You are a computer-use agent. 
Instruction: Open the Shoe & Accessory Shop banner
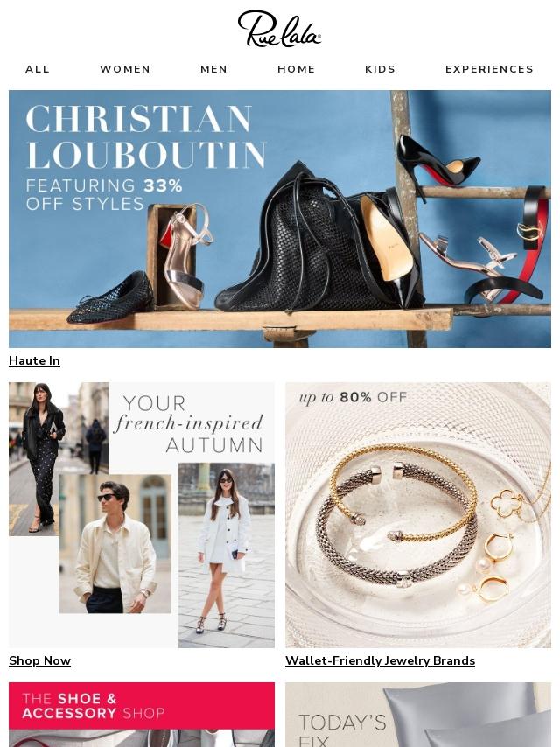(x=142, y=715)
